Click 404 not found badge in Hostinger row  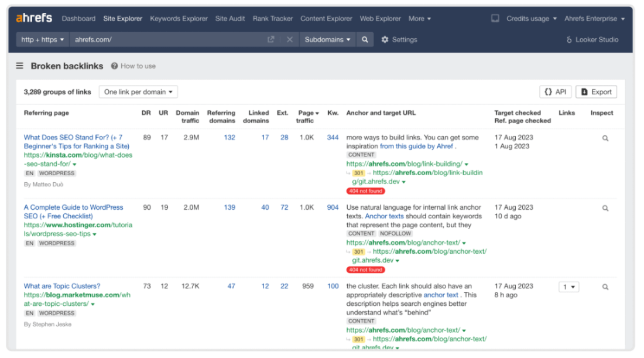coord(365,270)
